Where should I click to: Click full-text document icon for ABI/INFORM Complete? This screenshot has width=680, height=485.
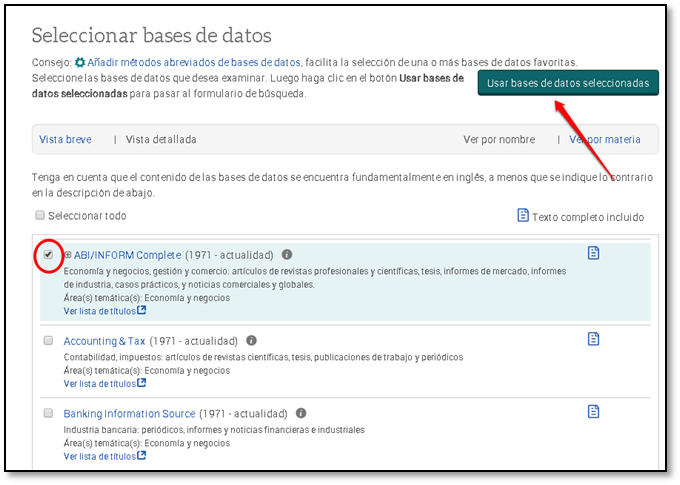(593, 253)
